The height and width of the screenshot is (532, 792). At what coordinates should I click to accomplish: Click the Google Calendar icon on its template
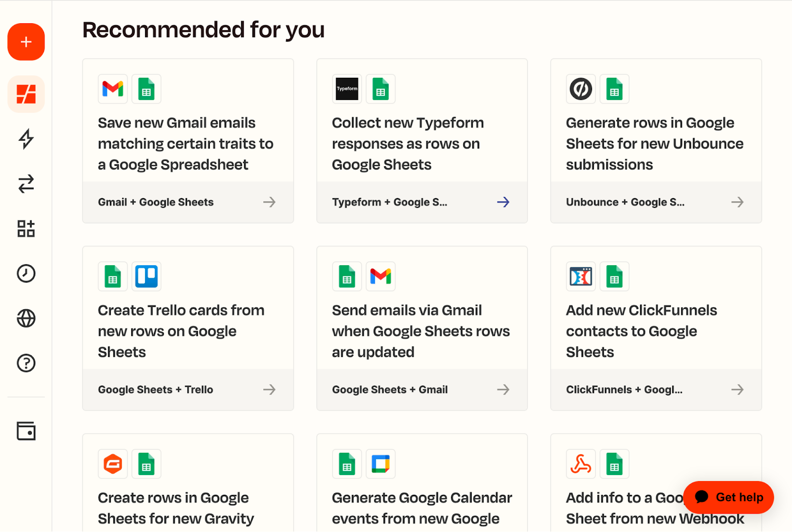click(380, 464)
